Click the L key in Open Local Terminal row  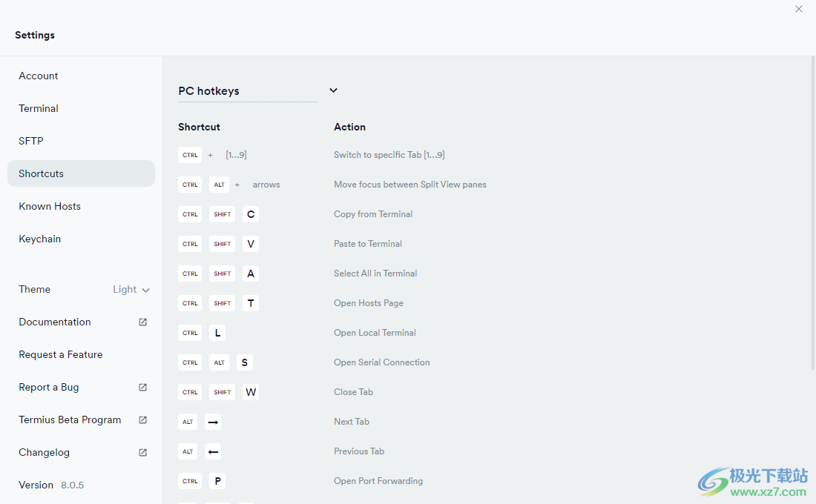click(217, 333)
